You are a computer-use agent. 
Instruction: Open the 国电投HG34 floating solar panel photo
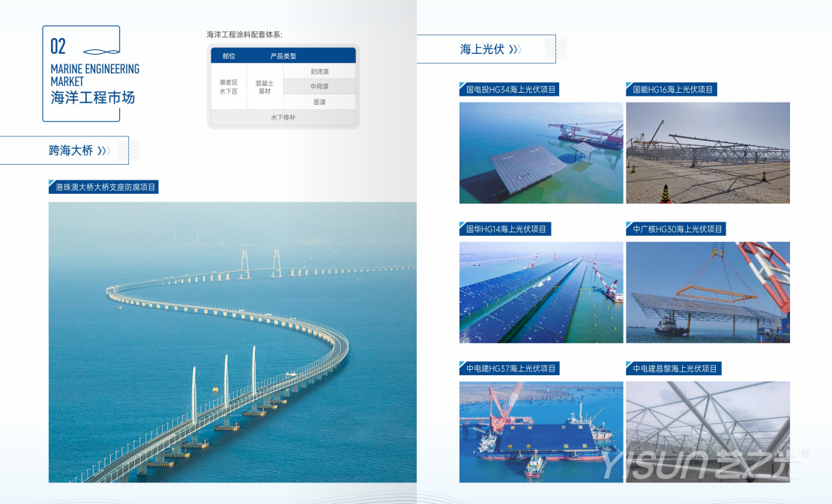pos(541,153)
